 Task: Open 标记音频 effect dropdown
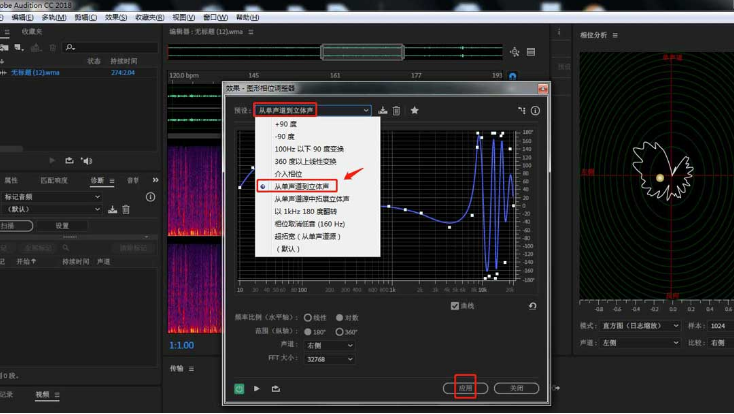(x=51, y=197)
